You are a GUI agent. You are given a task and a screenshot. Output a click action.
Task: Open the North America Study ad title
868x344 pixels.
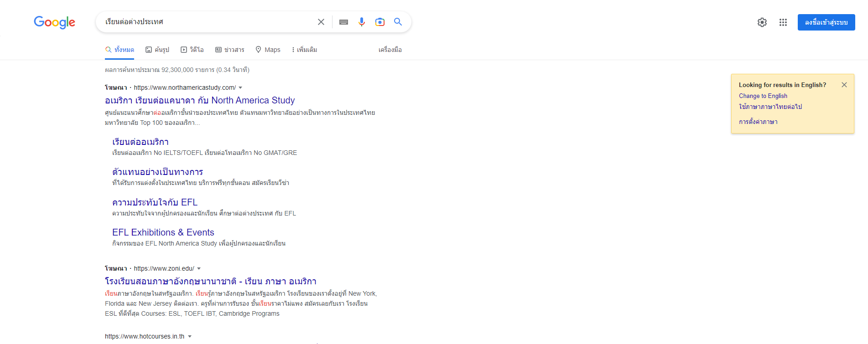coord(200,100)
